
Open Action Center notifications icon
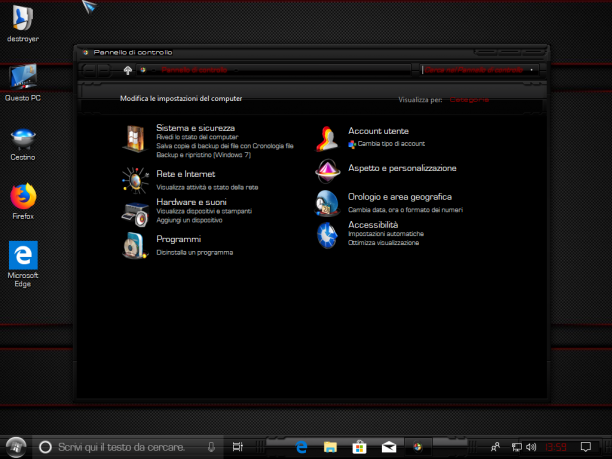pos(585,447)
